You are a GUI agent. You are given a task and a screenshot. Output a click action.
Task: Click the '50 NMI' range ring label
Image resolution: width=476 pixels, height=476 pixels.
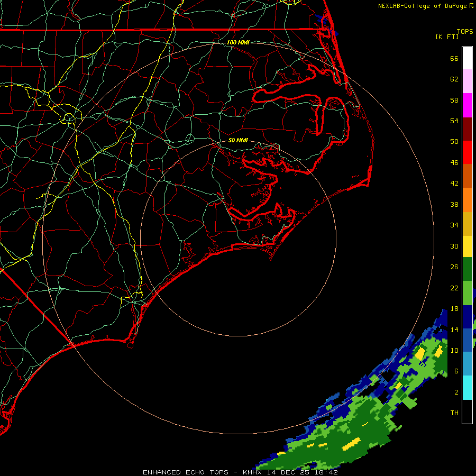tap(238, 140)
